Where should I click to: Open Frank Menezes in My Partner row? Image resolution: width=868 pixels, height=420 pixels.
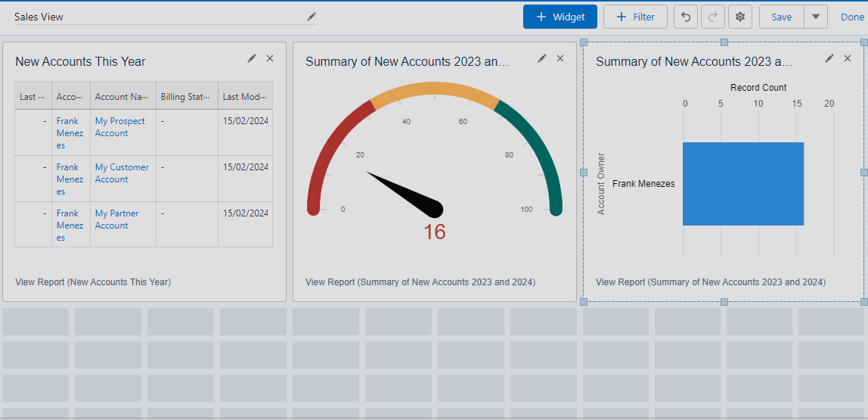tap(70, 226)
